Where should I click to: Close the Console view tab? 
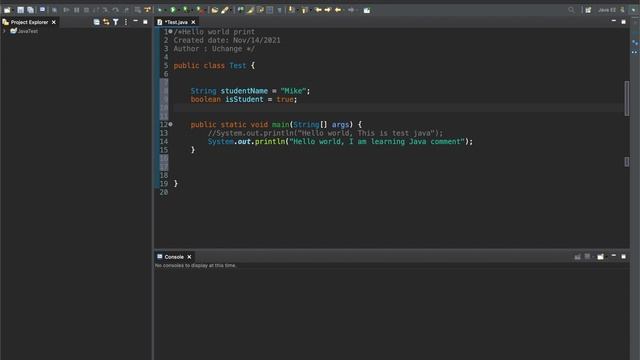point(189,257)
